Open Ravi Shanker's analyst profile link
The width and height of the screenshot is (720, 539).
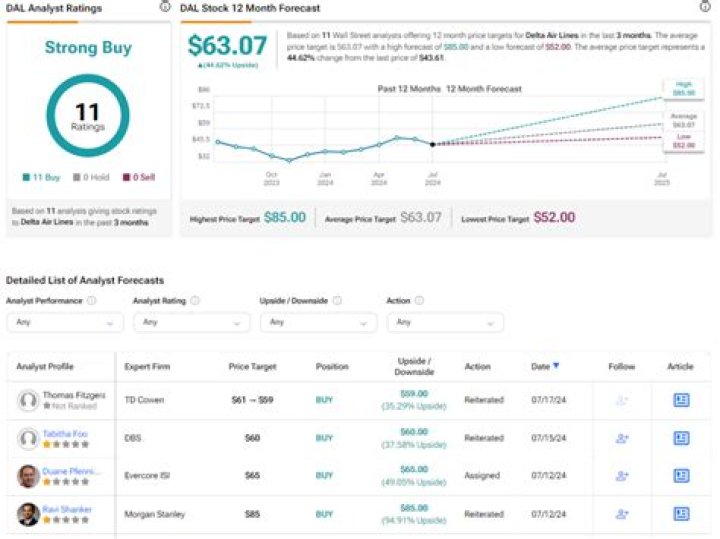[68, 509]
